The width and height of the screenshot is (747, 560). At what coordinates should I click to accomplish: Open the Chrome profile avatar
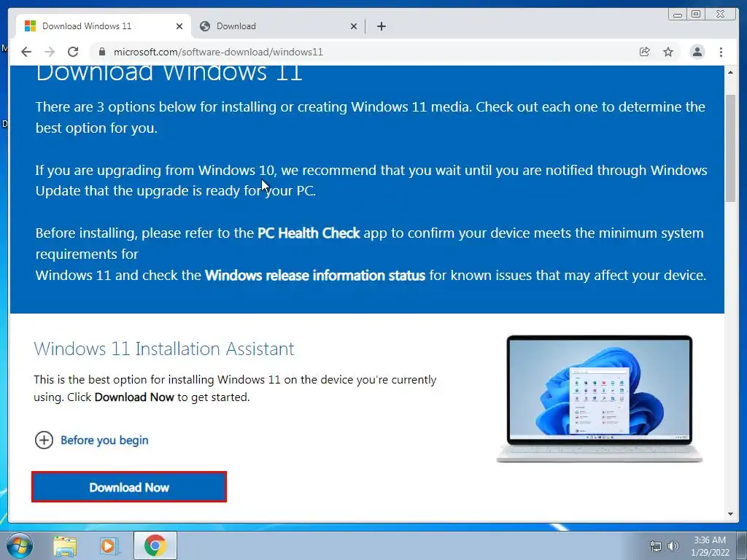(697, 52)
